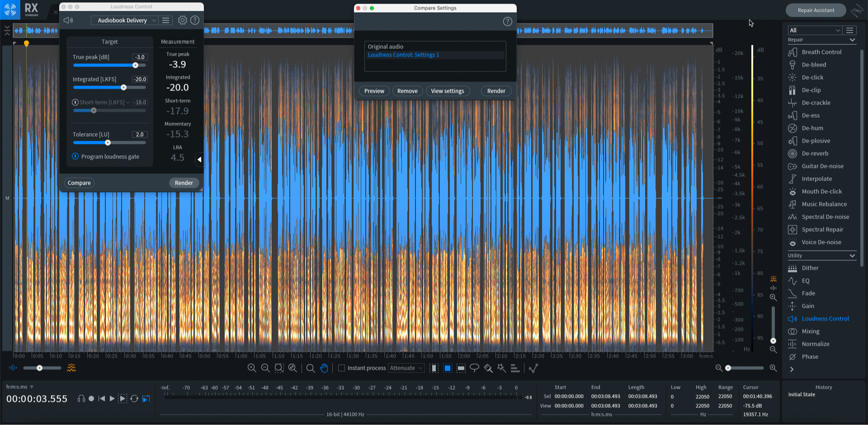Click the Repair Assistant button
Image resolution: width=868 pixels, height=425 pixels.
point(816,10)
